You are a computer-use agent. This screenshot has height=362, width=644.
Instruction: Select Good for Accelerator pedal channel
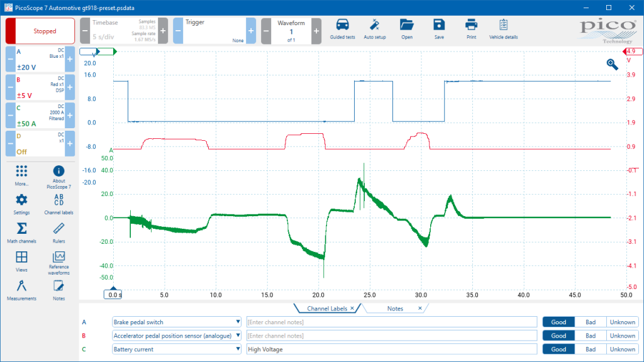[558, 336]
